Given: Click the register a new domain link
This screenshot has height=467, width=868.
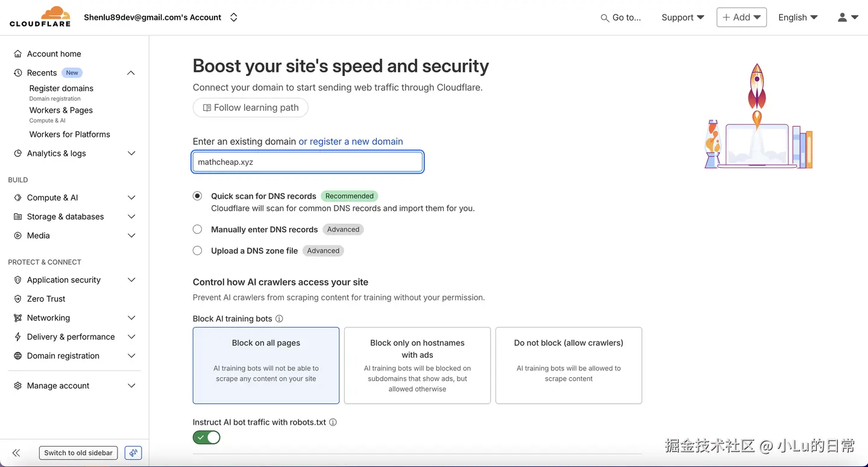Looking at the screenshot, I should (351, 141).
